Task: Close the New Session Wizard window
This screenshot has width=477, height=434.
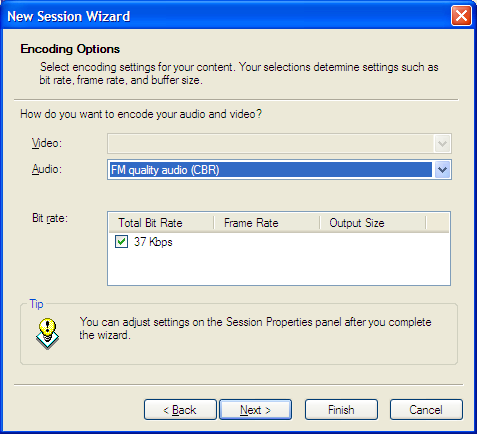Action: pyautogui.click(x=461, y=16)
